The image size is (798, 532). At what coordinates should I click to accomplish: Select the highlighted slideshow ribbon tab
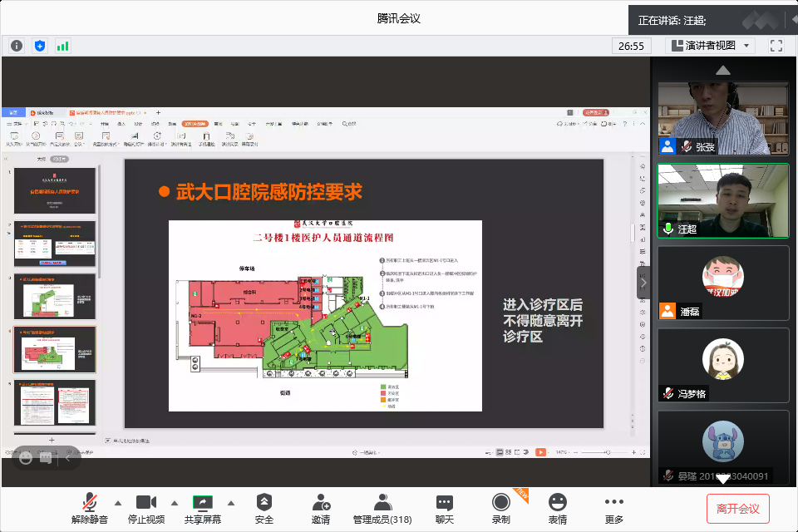[195, 124]
